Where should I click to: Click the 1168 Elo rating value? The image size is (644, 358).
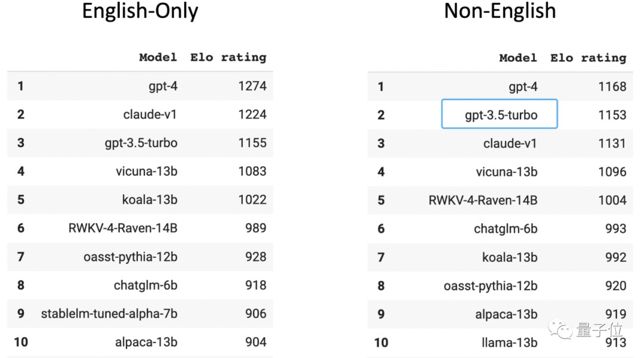pos(612,86)
